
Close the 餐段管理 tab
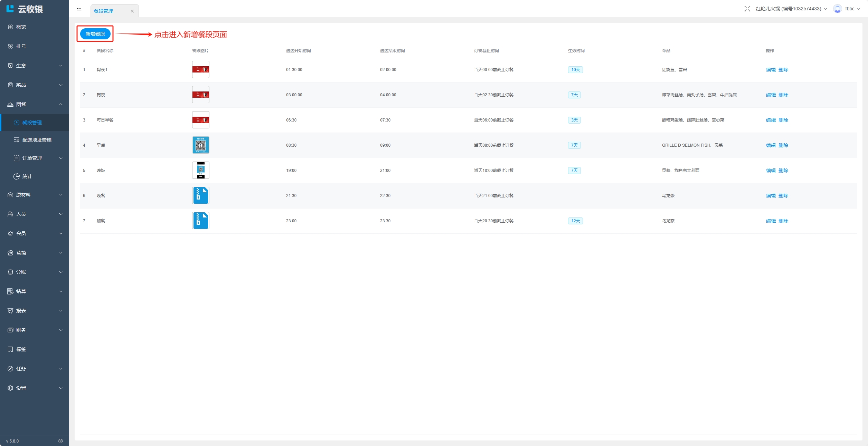tap(132, 11)
